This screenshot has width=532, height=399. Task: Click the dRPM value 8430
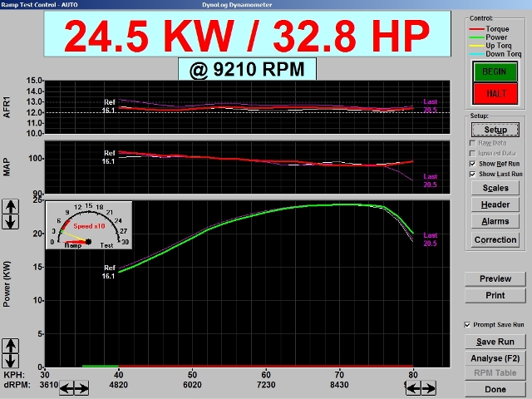(339, 385)
